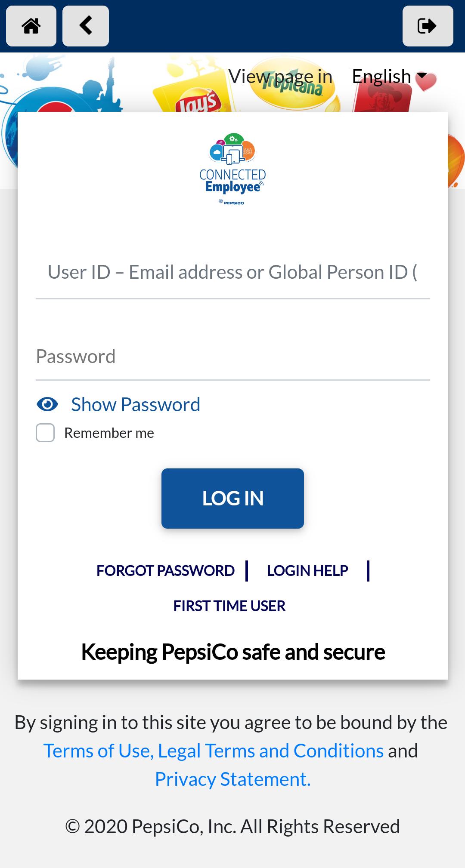The image size is (465, 868).
Task: Open the FORGOT PASSWORD link
Action: (x=165, y=570)
